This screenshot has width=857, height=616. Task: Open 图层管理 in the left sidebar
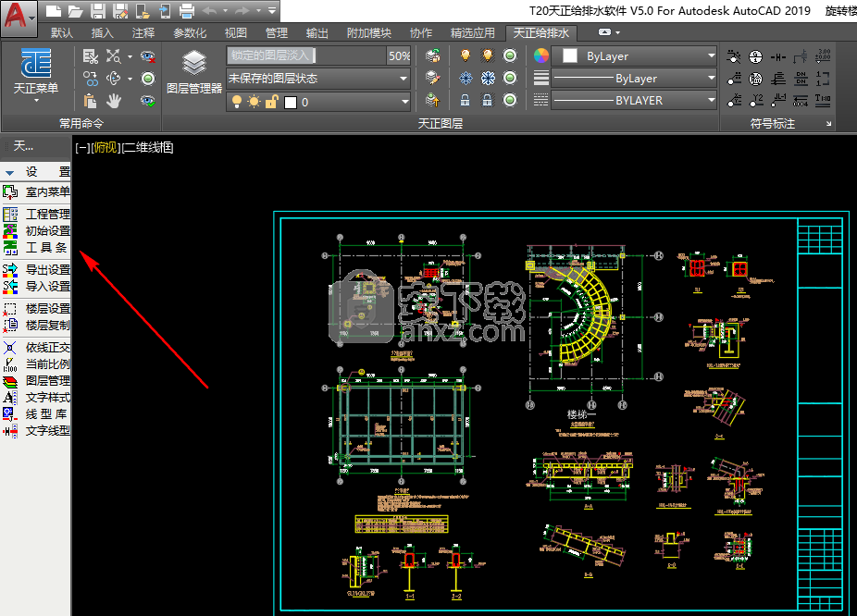point(46,380)
